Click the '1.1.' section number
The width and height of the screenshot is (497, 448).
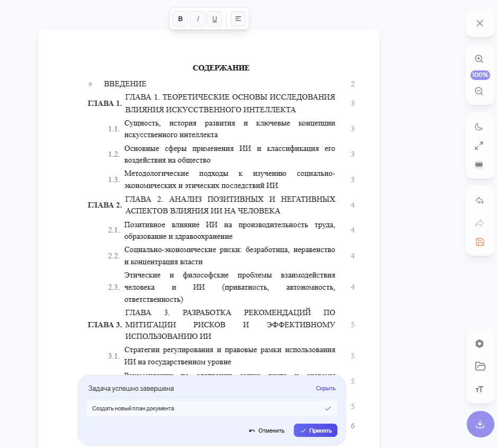pos(114,129)
